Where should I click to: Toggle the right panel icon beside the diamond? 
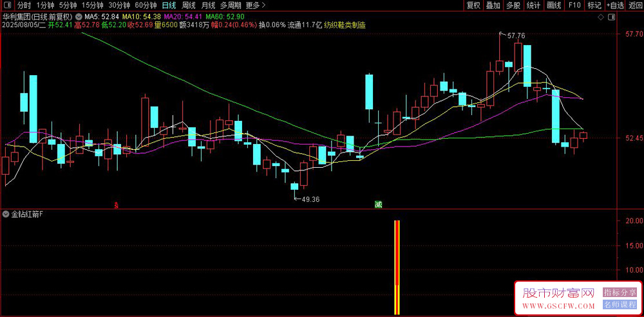pos(611,17)
